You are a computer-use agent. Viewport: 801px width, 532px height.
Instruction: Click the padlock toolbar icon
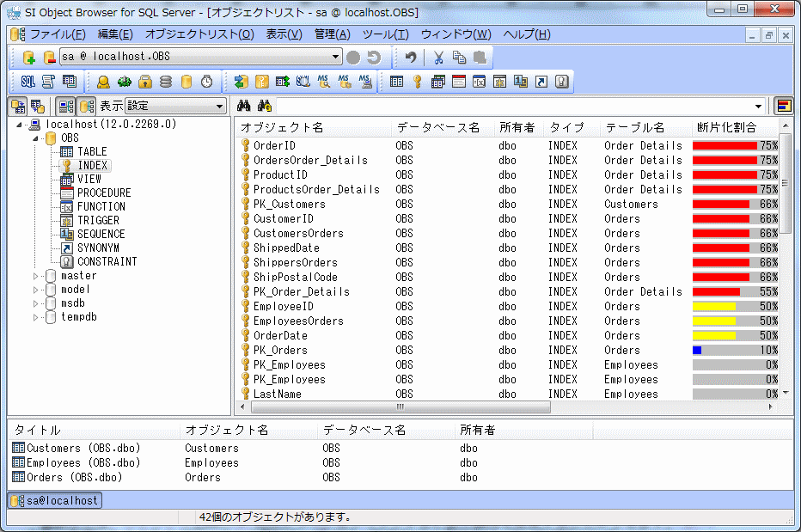tap(145, 82)
